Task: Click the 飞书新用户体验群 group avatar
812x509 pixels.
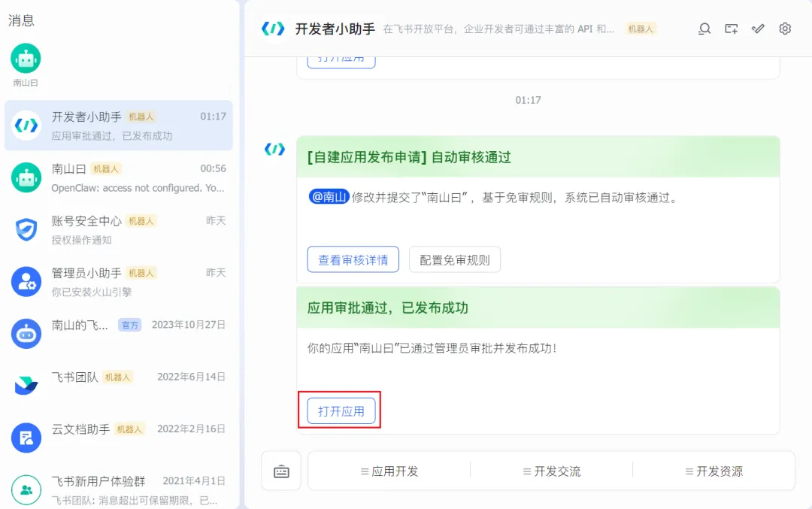Action: point(26,490)
